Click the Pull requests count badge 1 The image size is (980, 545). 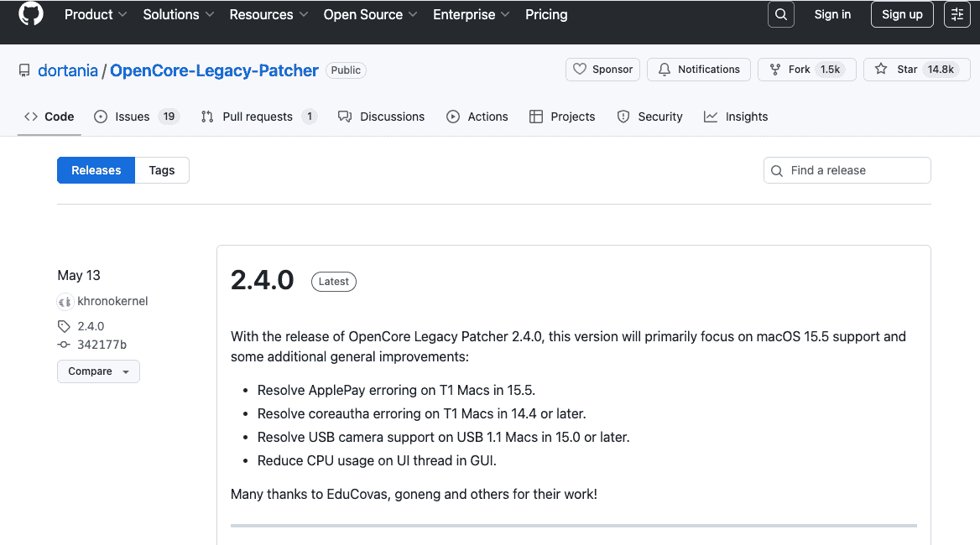point(310,117)
